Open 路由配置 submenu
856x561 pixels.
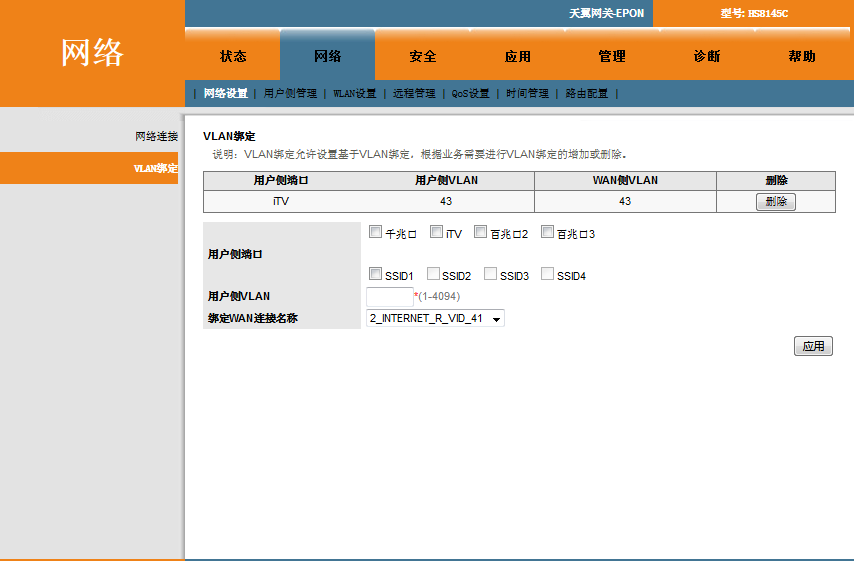pos(587,93)
